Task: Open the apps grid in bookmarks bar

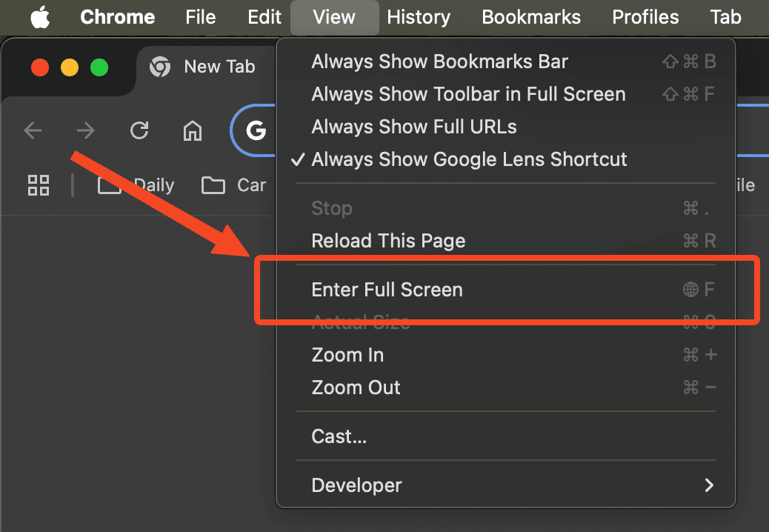Action: [39, 185]
